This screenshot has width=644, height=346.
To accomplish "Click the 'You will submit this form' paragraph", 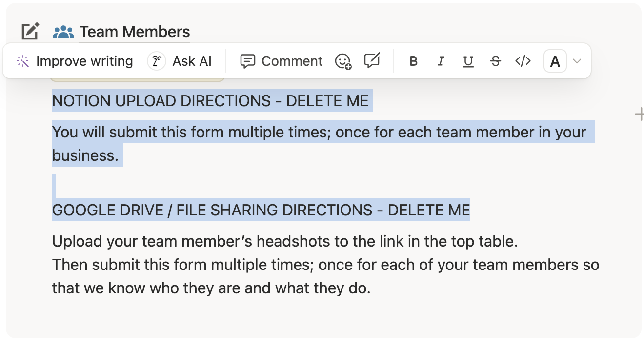I will (x=319, y=132).
